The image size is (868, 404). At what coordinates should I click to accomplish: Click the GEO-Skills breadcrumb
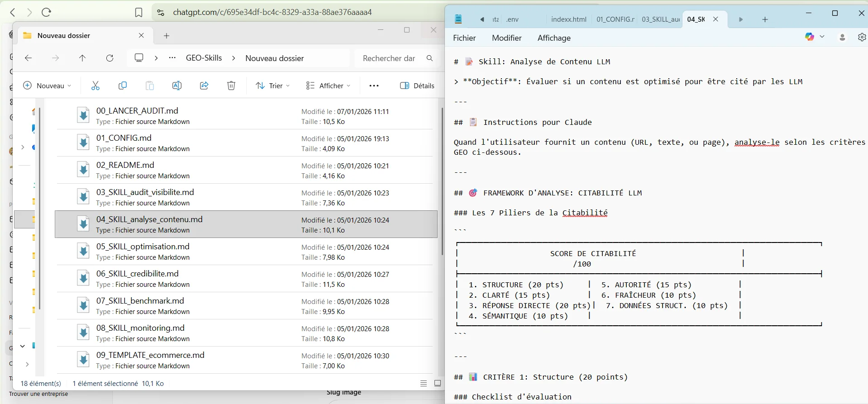[x=204, y=58]
